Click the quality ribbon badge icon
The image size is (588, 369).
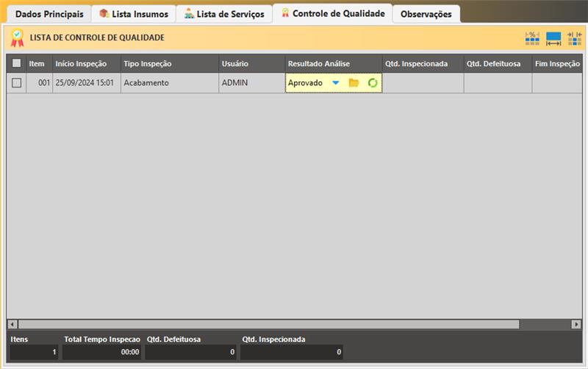[x=17, y=38]
